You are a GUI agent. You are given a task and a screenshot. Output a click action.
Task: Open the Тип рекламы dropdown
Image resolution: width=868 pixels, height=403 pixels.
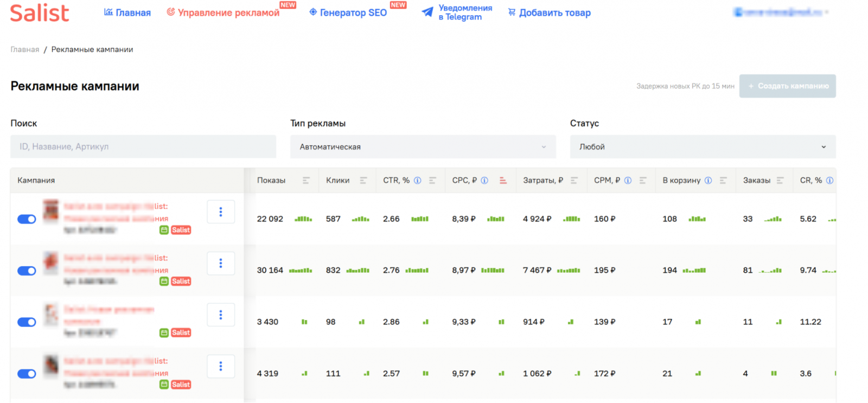(423, 147)
